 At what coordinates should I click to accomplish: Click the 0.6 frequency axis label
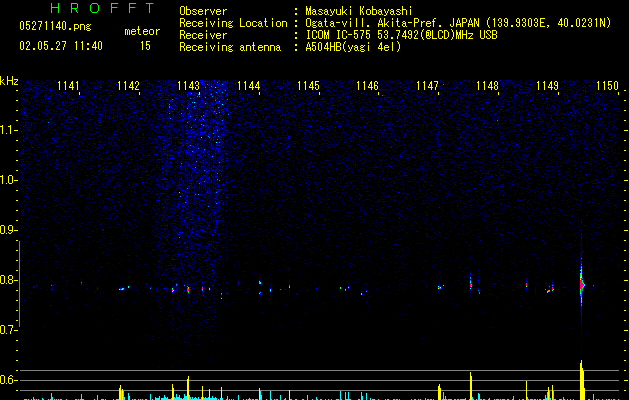point(8,380)
